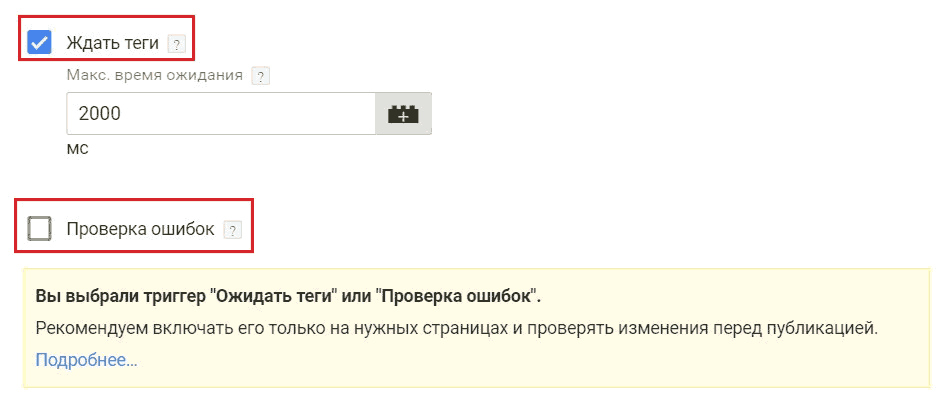This screenshot has width=944, height=400.
Task: Show help for "Проверка ошибок" option
Action: tap(232, 230)
